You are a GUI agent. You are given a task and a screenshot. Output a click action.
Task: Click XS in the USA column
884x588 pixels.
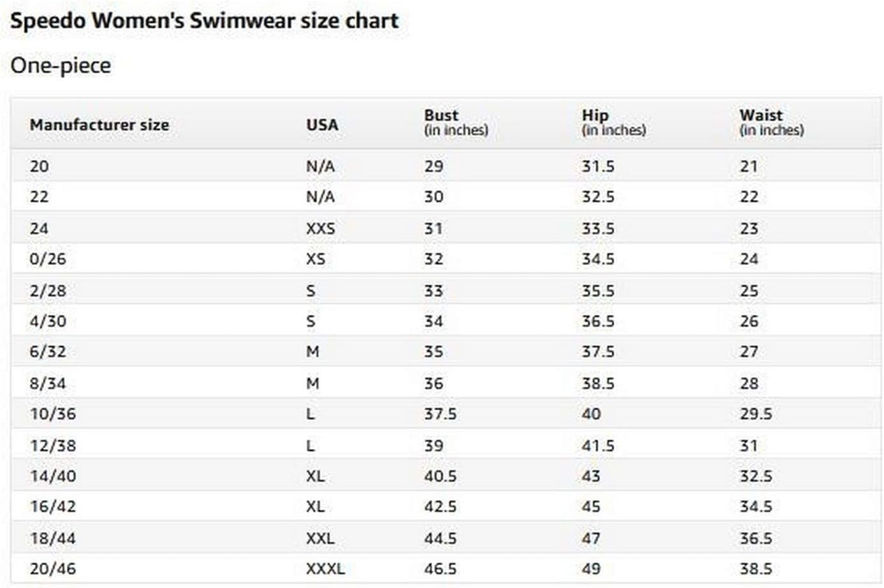click(x=315, y=259)
